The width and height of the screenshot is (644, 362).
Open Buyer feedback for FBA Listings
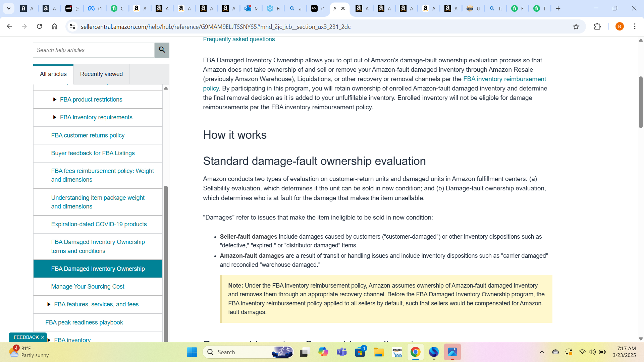click(x=93, y=153)
